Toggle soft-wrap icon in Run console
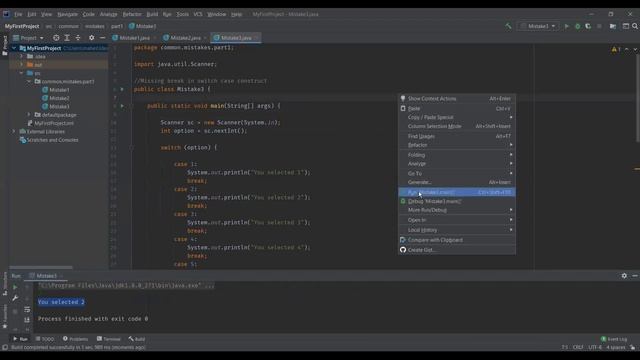640x360 pixels. coord(27,310)
